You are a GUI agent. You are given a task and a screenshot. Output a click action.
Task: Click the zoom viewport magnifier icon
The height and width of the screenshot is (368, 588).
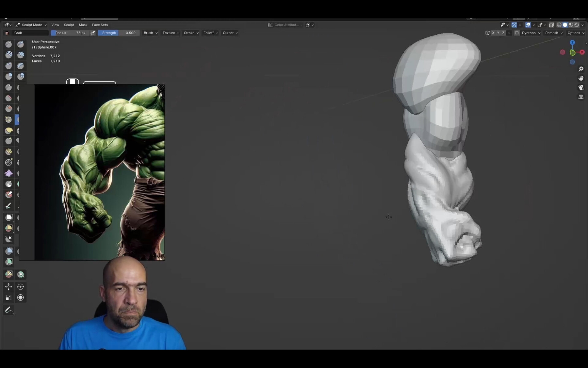581,69
